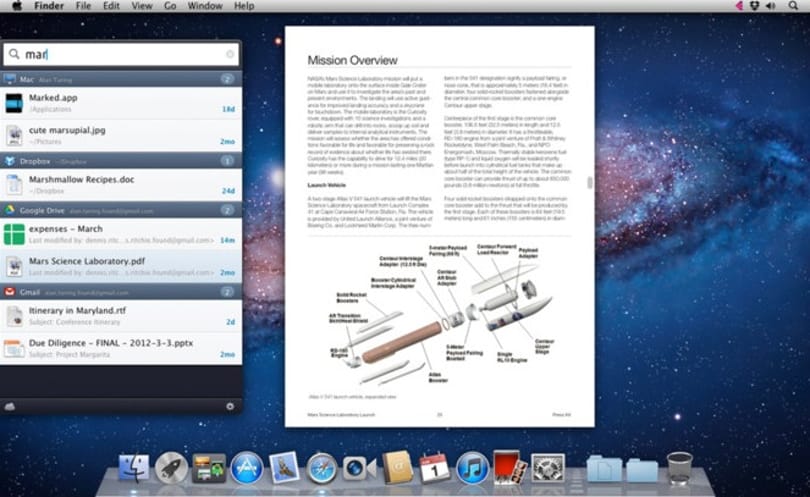Image resolution: width=810 pixels, height=497 pixels.
Task: Click the pink Found icon in menu bar
Action: pos(739,6)
